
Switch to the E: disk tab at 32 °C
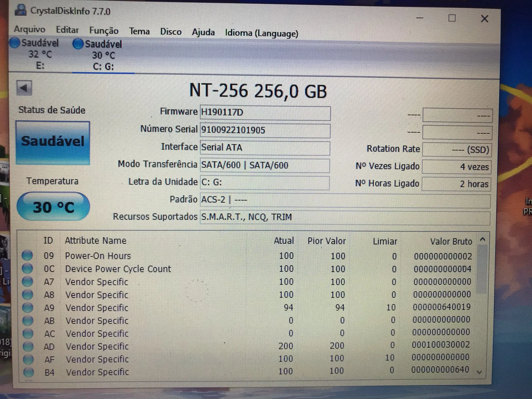click(40, 55)
